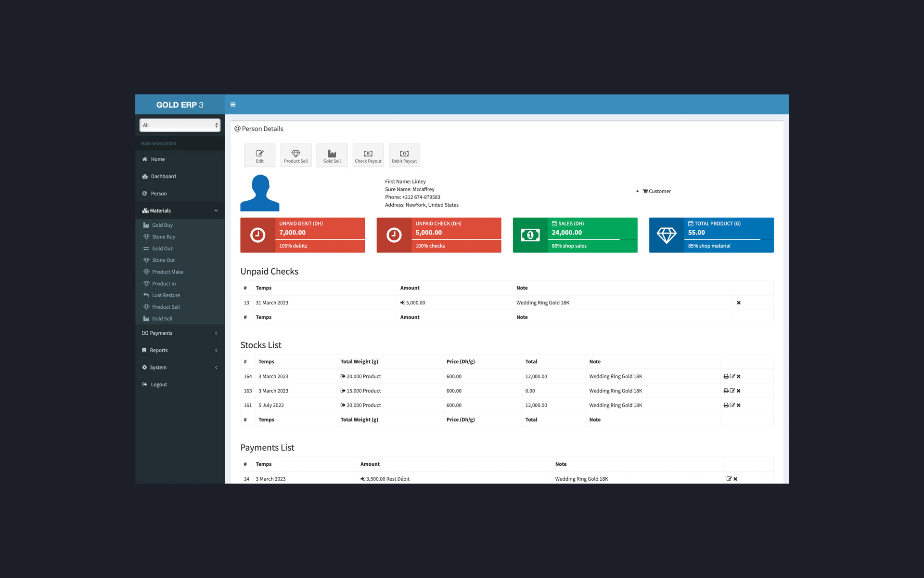Delete stock entry 161

pyautogui.click(x=739, y=406)
